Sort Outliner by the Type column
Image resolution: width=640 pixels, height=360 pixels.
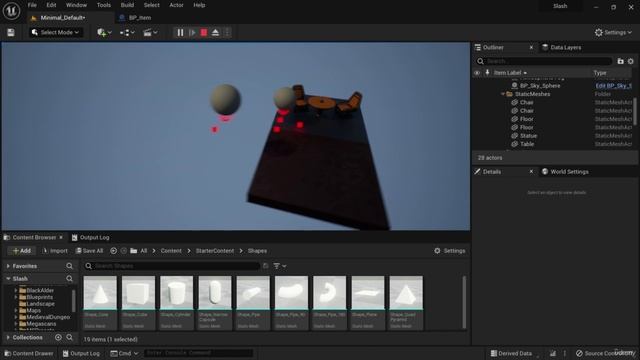(x=600, y=73)
